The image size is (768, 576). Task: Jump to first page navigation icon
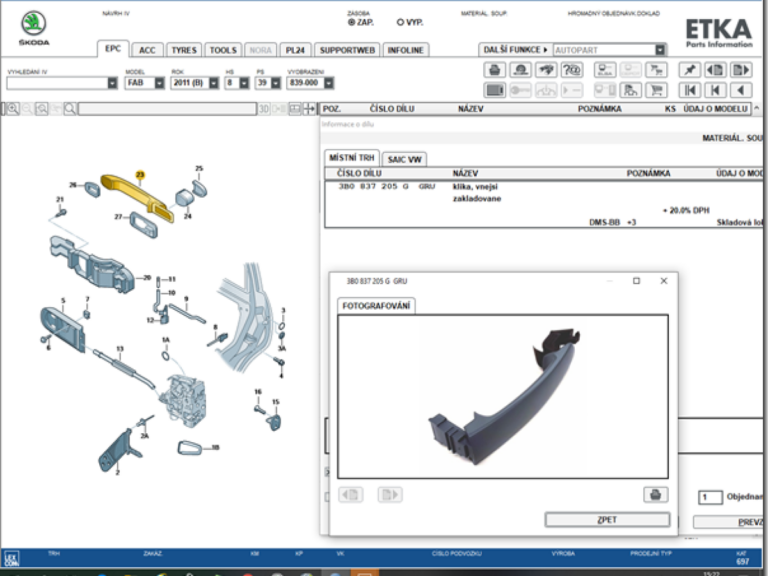[689, 90]
